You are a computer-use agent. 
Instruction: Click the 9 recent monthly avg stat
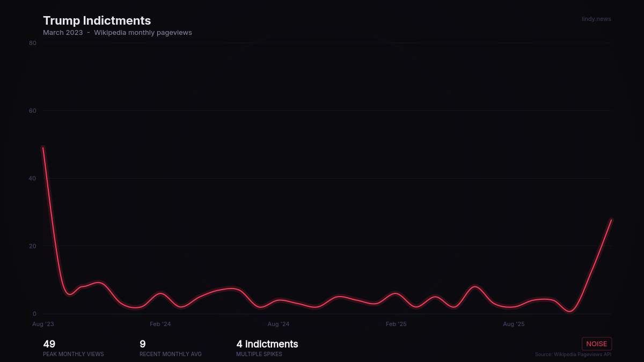(x=143, y=344)
